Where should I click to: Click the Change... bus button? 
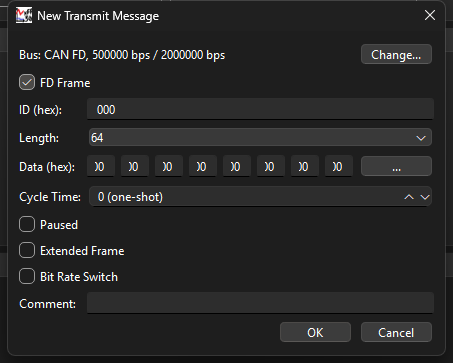(x=396, y=54)
